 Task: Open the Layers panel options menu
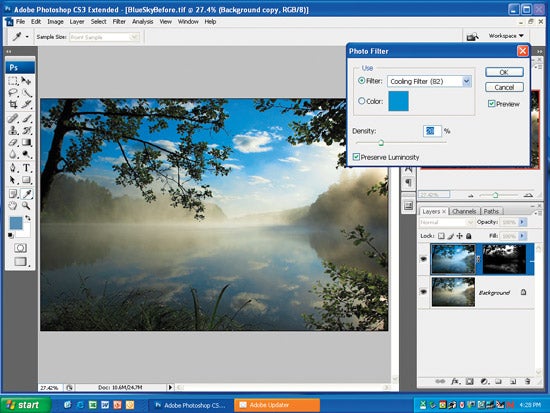pos(538,213)
